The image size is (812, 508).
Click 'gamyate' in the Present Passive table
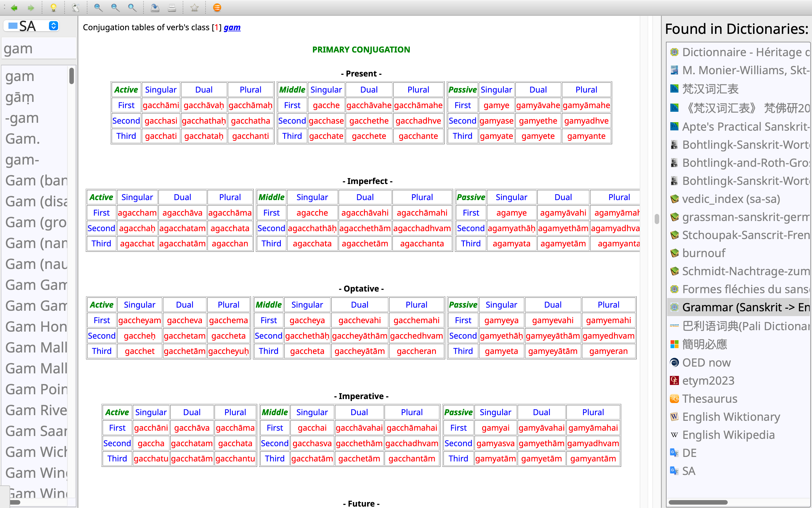click(496, 136)
